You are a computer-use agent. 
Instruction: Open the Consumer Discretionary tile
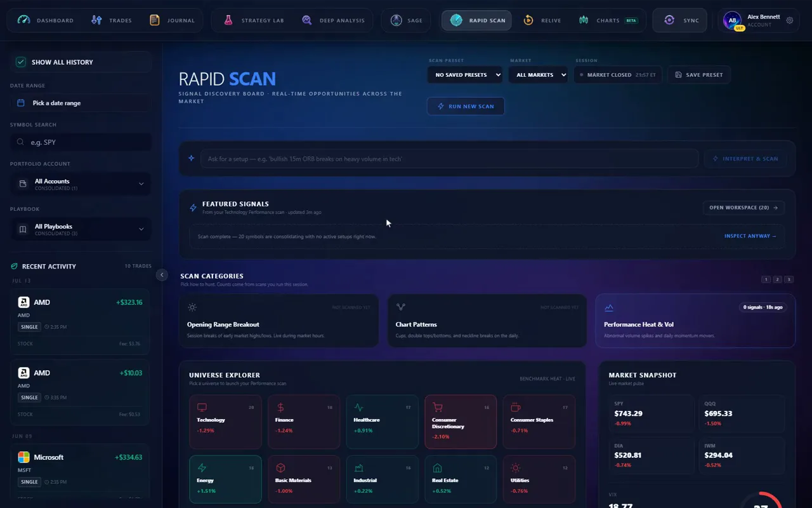(461, 422)
